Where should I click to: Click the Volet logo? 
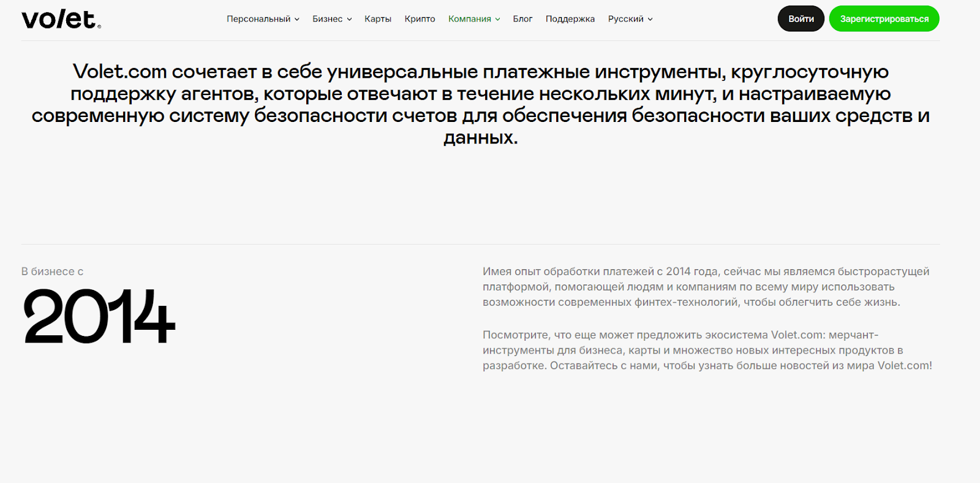click(61, 20)
